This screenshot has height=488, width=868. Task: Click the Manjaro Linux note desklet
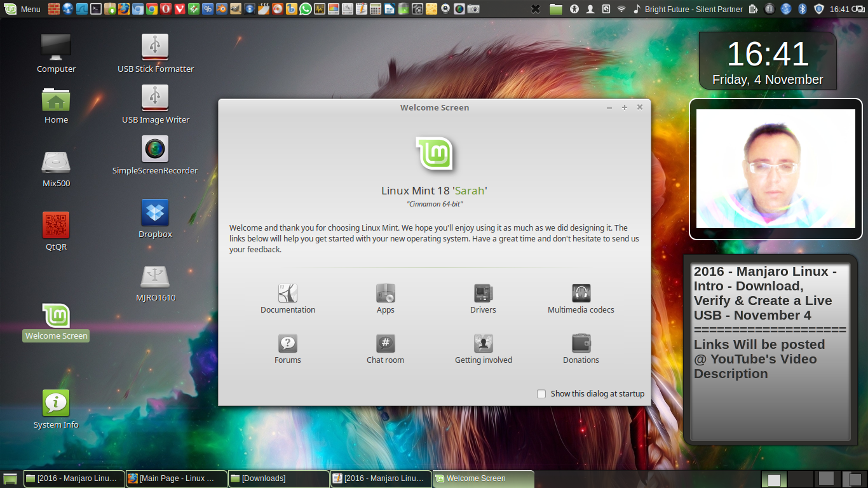(x=770, y=349)
